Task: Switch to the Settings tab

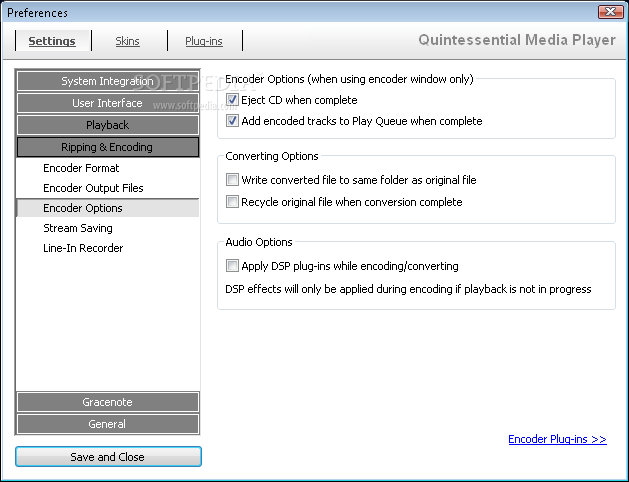Action: [x=52, y=41]
